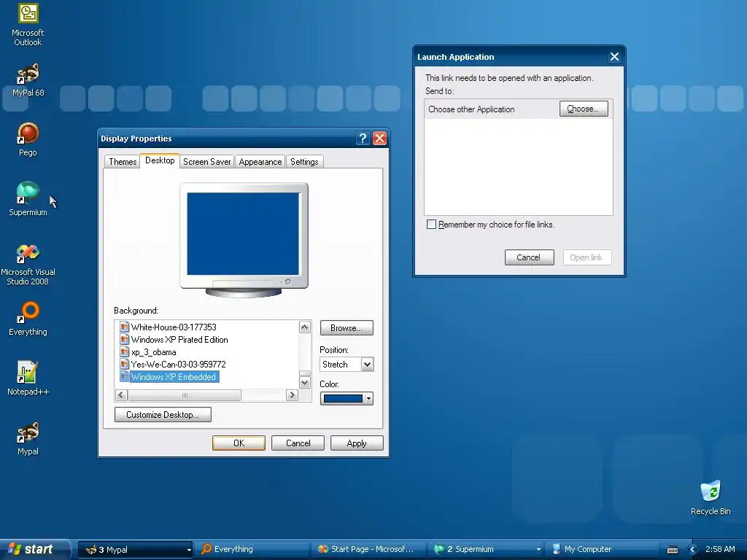Click Cancel in Display Properties

pyautogui.click(x=298, y=443)
